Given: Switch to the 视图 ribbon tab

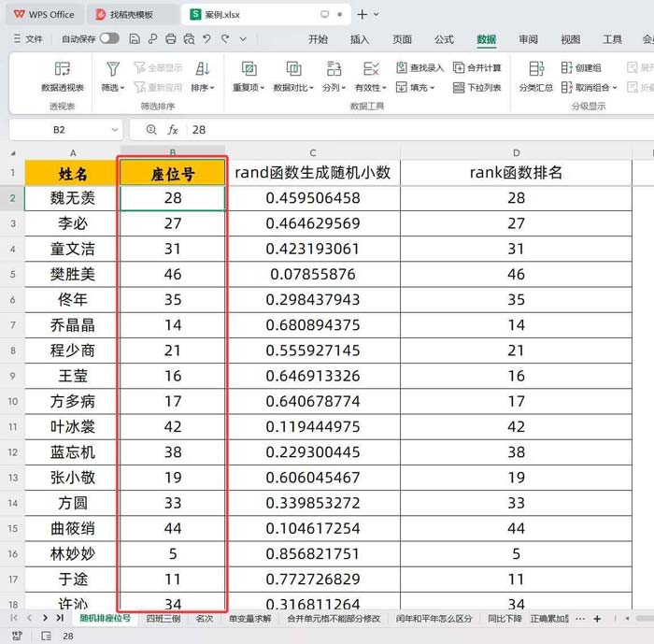Looking at the screenshot, I should pos(571,39).
